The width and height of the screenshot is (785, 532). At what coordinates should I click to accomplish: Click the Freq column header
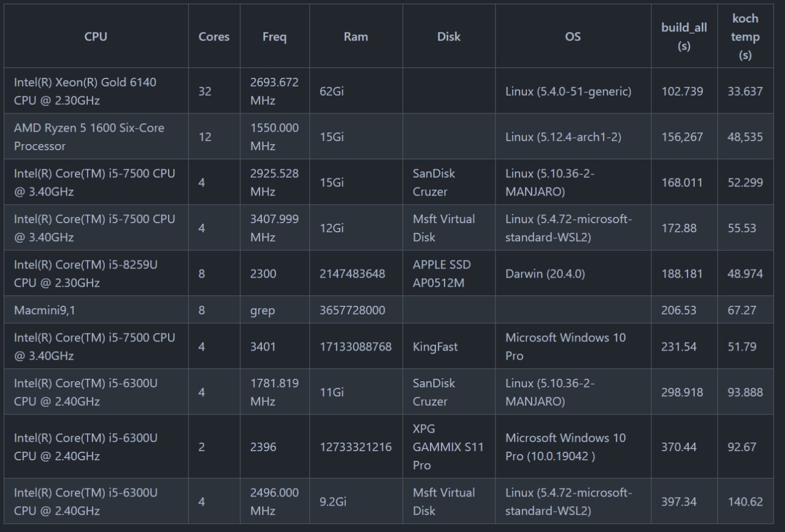(274, 37)
